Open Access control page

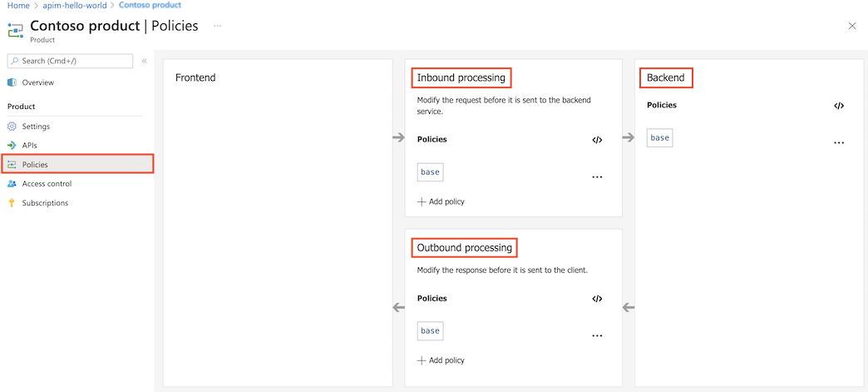coord(47,184)
